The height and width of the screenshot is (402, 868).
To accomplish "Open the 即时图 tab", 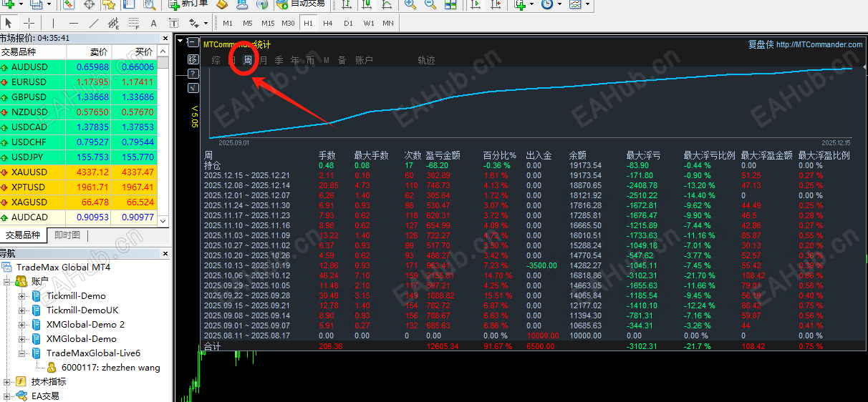I will pos(67,235).
